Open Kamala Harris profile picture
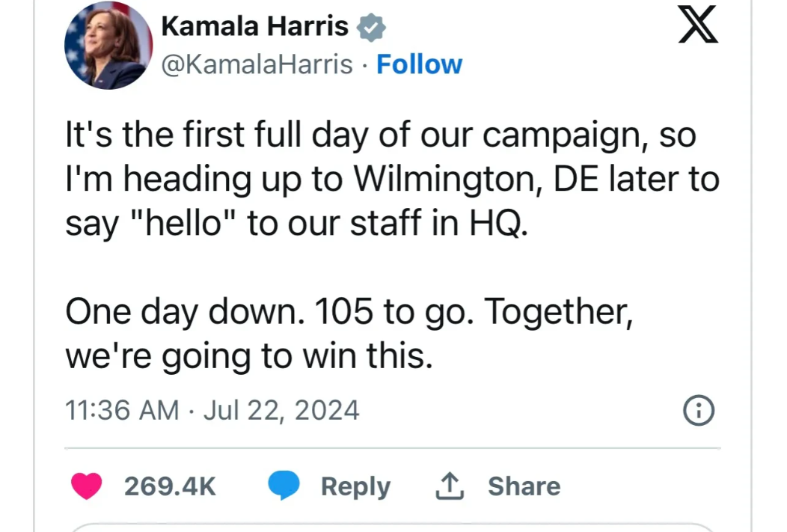The width and height of the screenshot is (787, 532). point(108,46)
